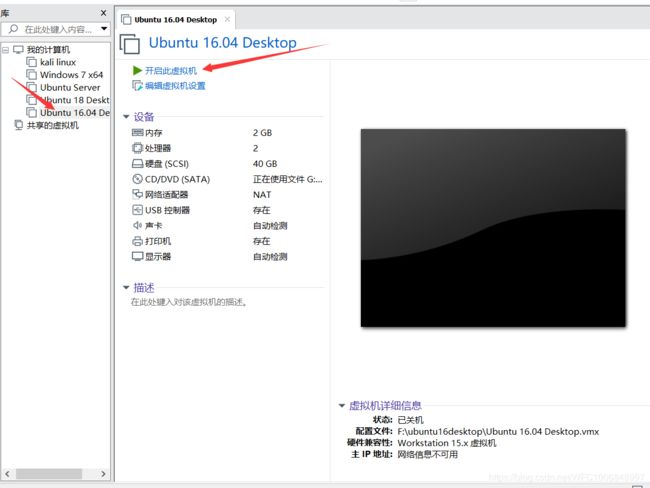
Task: Switch to the Ubuntu 16.04 Desktop tab
Action: [175, 19]
